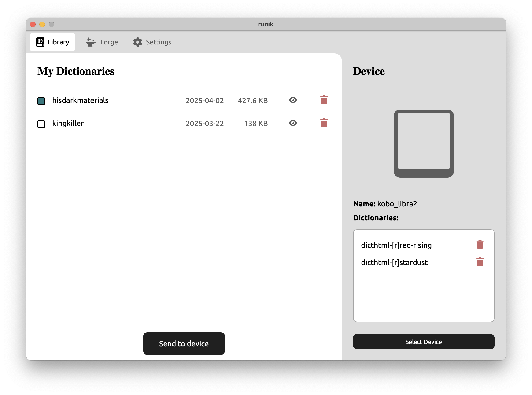This screenshot has width=532, height=395.
Task: Click the Settings gear icon
Action: click(x=137, y=42)
